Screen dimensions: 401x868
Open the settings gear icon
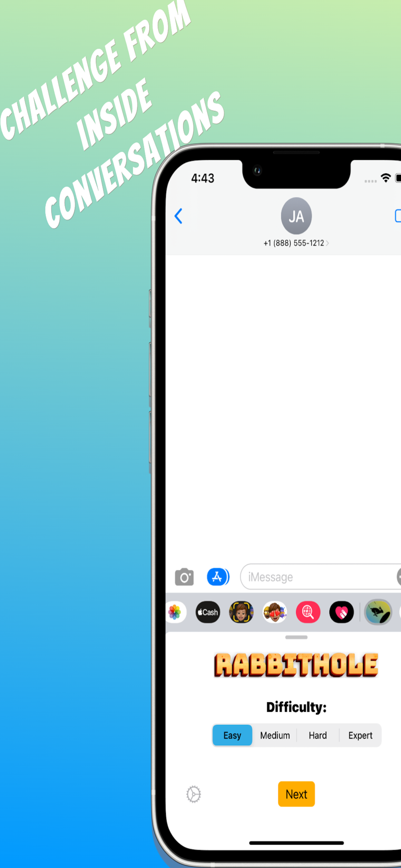[x=194, y=794]
